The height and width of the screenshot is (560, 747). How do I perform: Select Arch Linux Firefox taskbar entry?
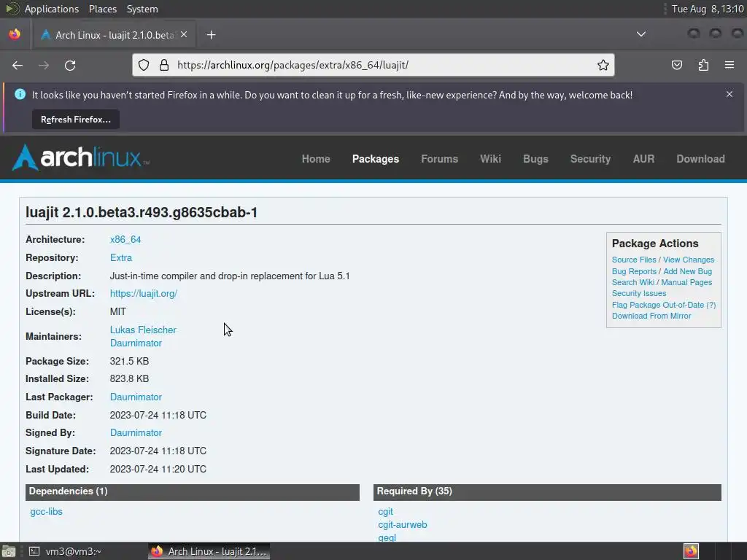pyautogui.click(x=209, y=551)
